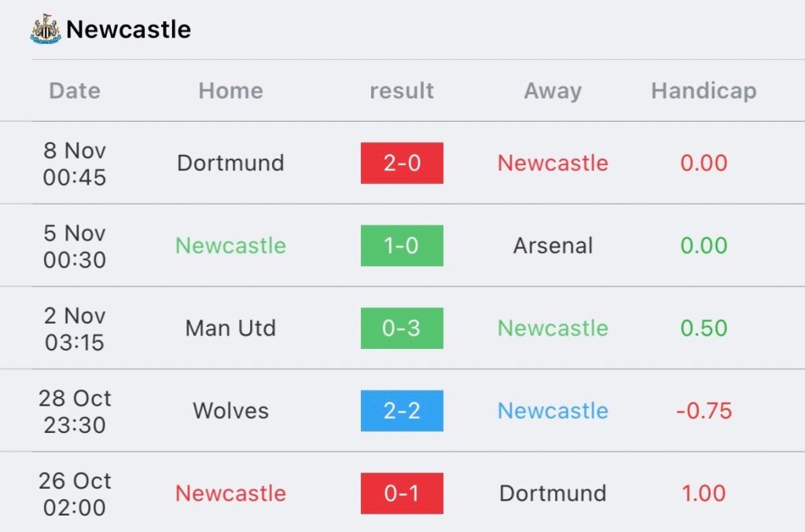Click the red 2-0 result badge

click(402, 163)
